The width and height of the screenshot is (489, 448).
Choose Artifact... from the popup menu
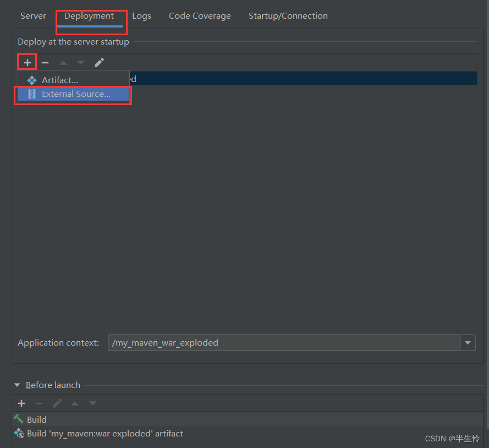pos(74,80)
